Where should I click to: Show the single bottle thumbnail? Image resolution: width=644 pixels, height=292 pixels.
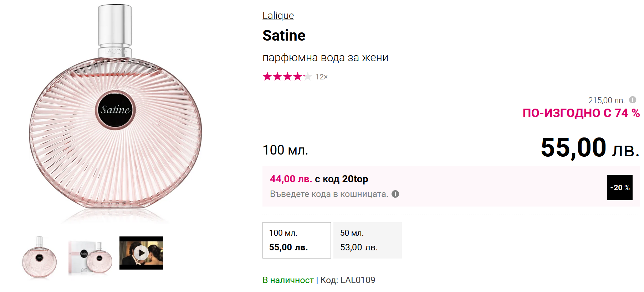39,257
